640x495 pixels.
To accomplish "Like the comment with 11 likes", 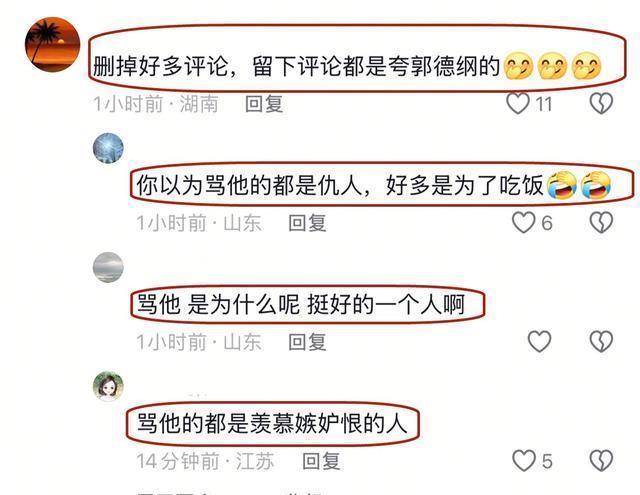I will pyautogui.click(x=518, y=104).
